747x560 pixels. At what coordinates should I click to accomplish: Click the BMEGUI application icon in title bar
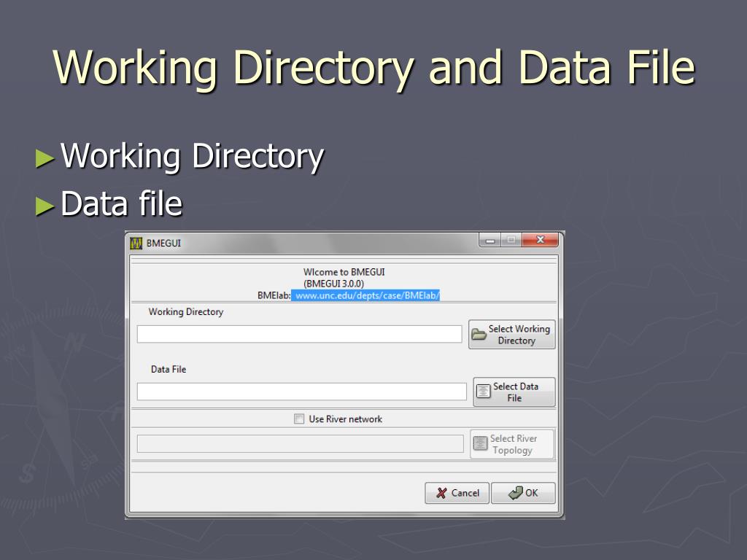[x=136, y=244]
